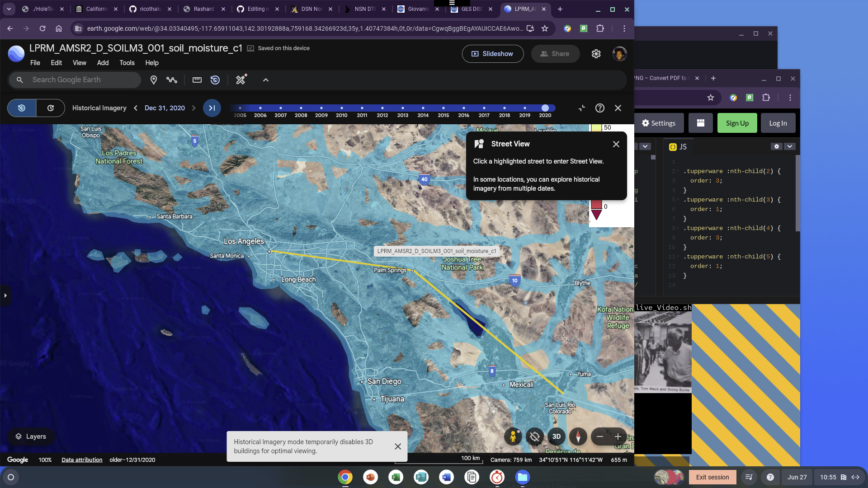The height and width of the screenshot is (488, 868).
Task: Expand the JS panel dropdown chevron
Action: [x=790, y=146]
